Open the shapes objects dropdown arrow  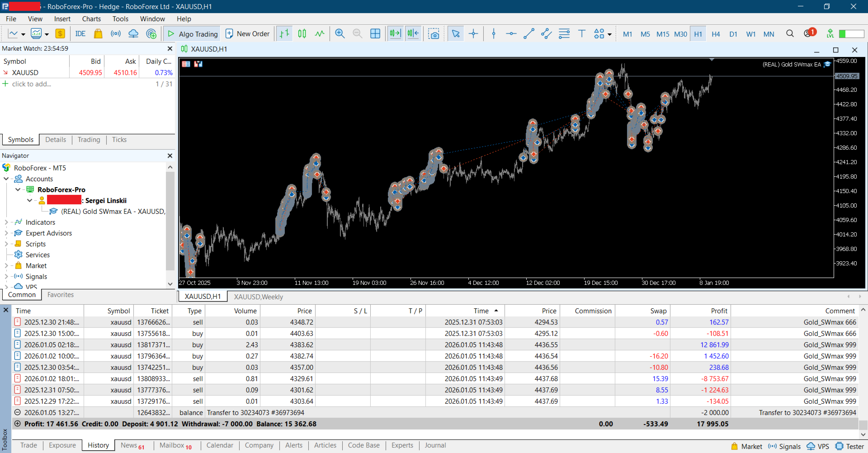610,34
